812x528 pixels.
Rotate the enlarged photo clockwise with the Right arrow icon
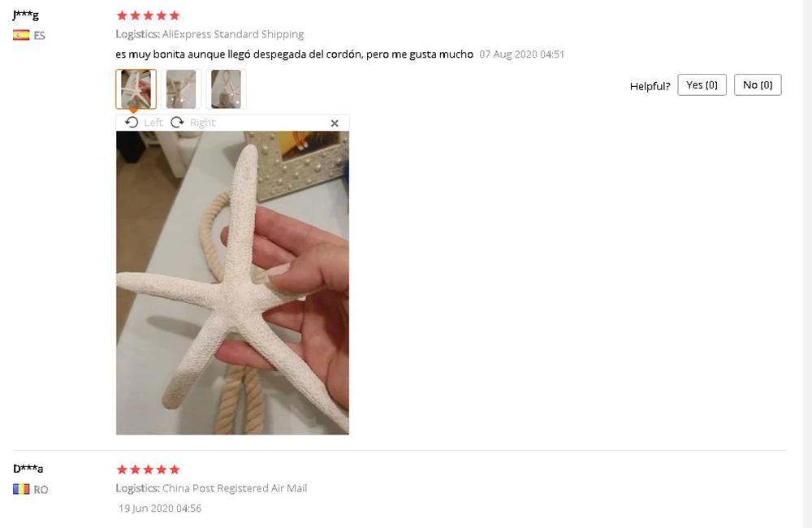(177, 123)
